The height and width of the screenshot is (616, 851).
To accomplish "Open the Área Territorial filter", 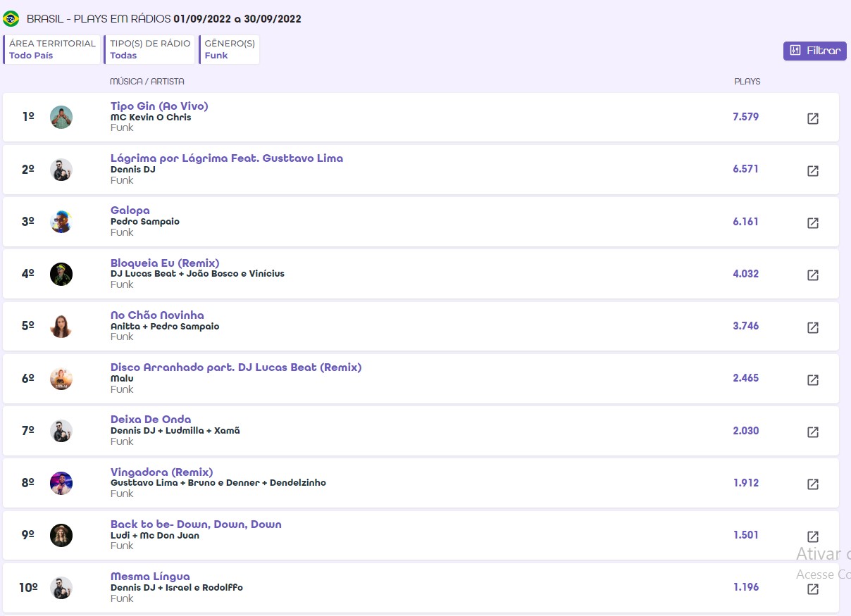I will coord(52,49).
